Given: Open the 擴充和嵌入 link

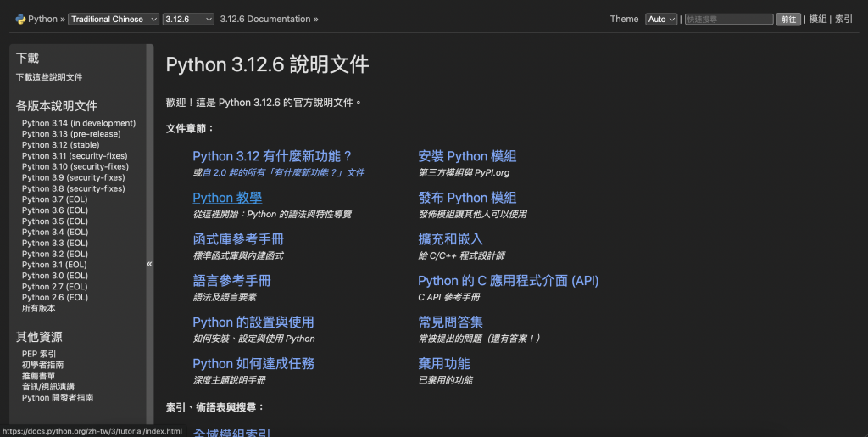Looking at the screenshot, I should (x=451, y=239).
